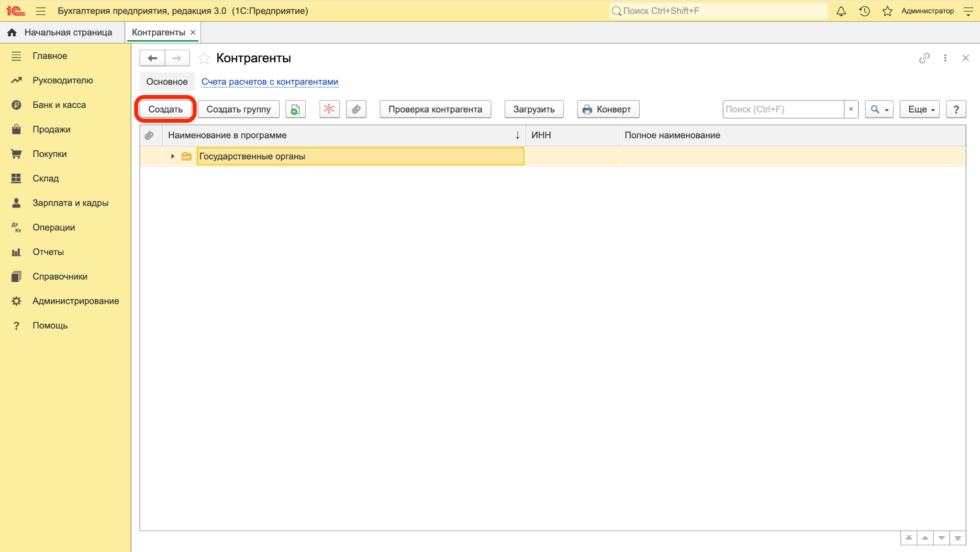Open search magnifier dropdown button
This screenshot has height=552, width=980.
[x=879, y=109]
